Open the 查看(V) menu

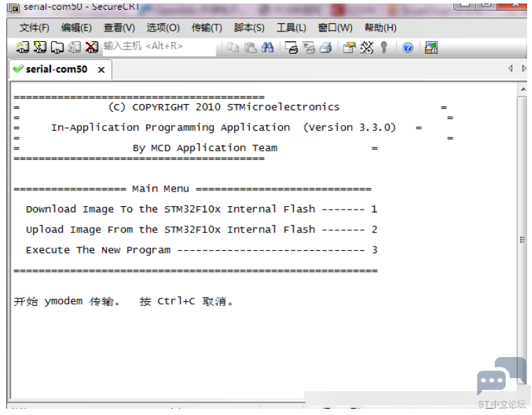pos(119,27)
